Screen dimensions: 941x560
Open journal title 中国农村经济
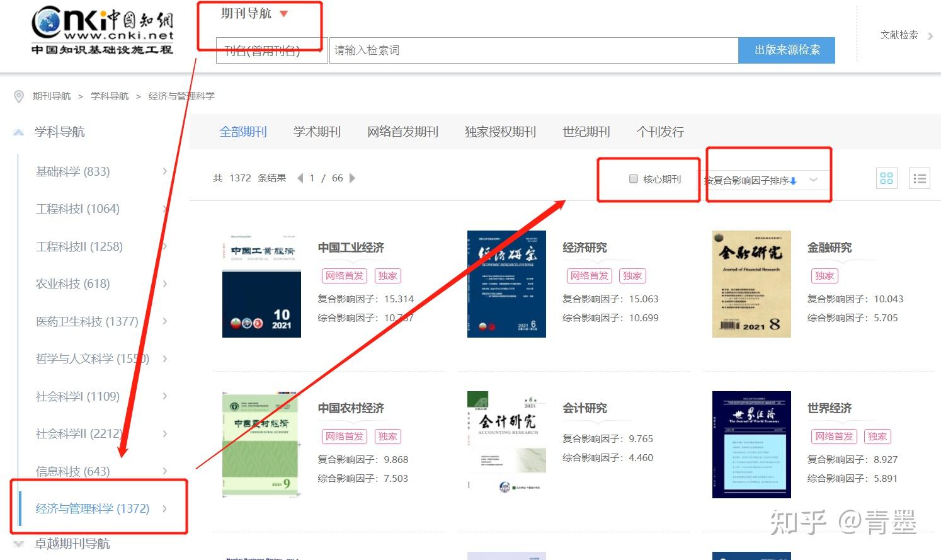351,408
